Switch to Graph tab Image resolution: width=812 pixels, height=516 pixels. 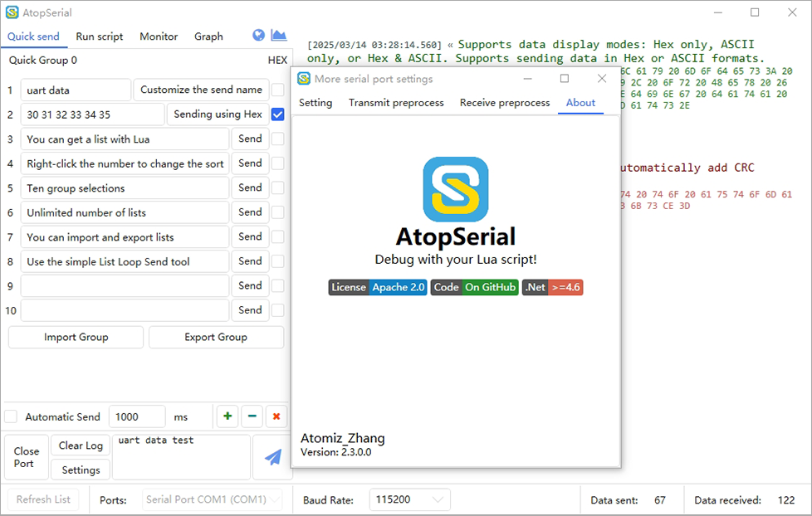pos(208,37)
